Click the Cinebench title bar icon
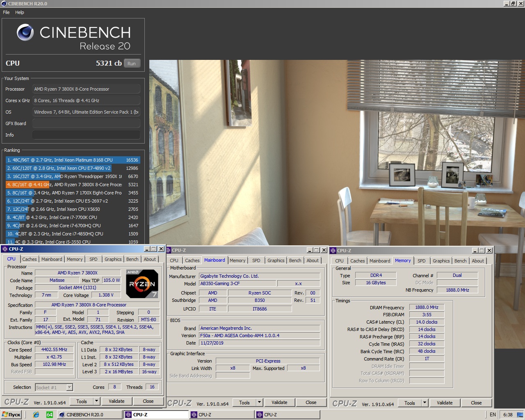Viewport: 525px width, 420px height. 4,3
